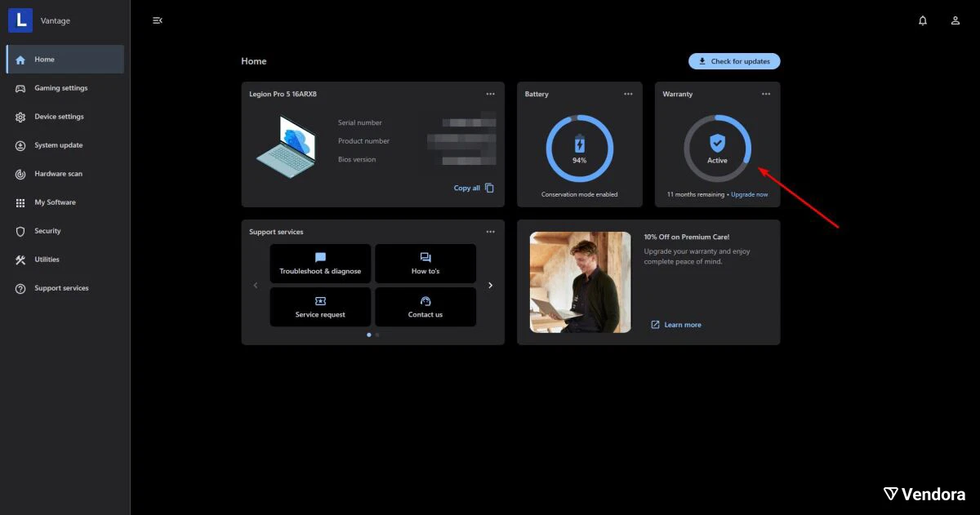Go to next support services page arrow

tap(490, 286)
